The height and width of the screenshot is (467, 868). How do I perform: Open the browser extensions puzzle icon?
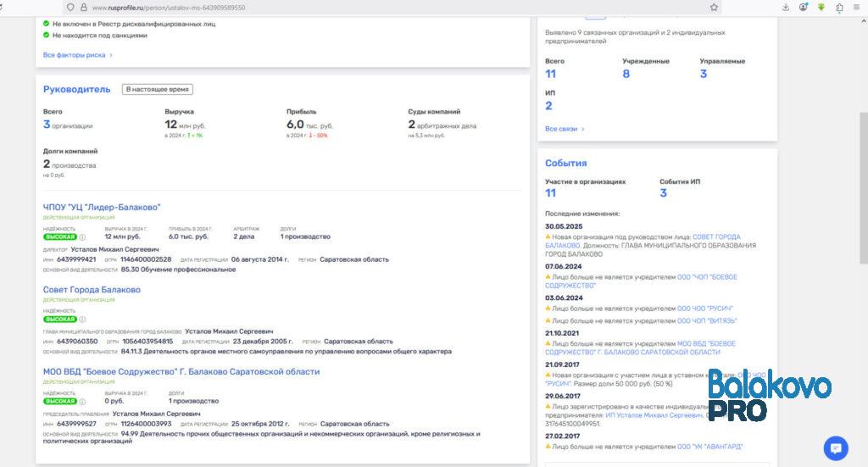839,7
